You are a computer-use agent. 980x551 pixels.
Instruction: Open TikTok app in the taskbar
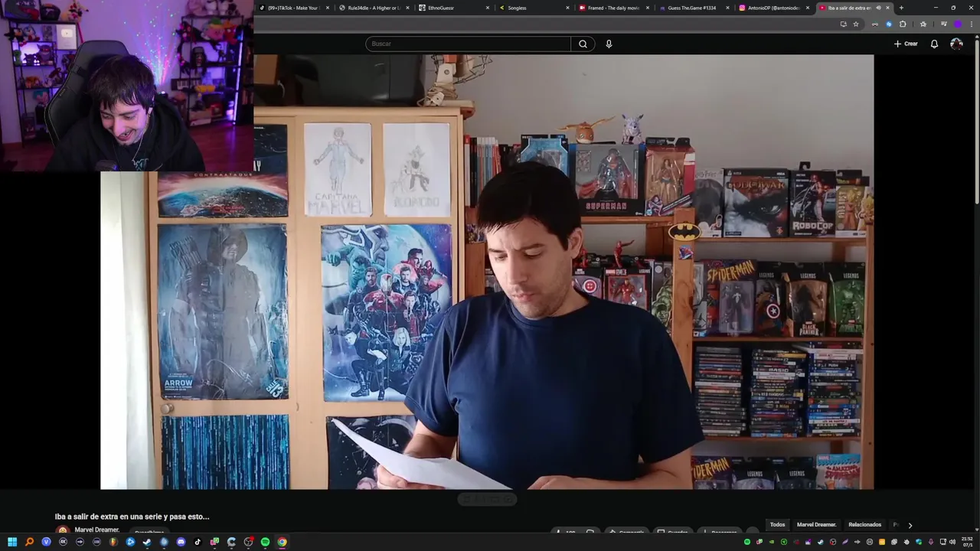(x=198, y=542)
